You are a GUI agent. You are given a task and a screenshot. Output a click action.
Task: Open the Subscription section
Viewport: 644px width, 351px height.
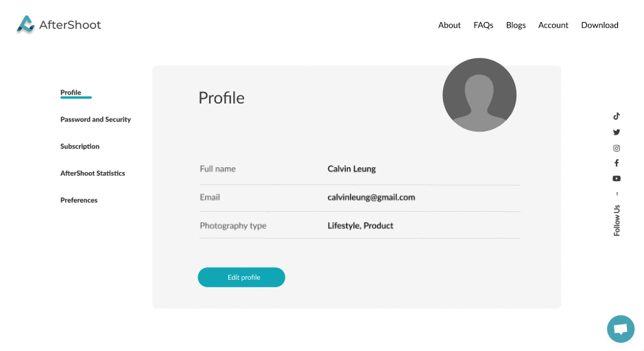(x=80, y=147)
